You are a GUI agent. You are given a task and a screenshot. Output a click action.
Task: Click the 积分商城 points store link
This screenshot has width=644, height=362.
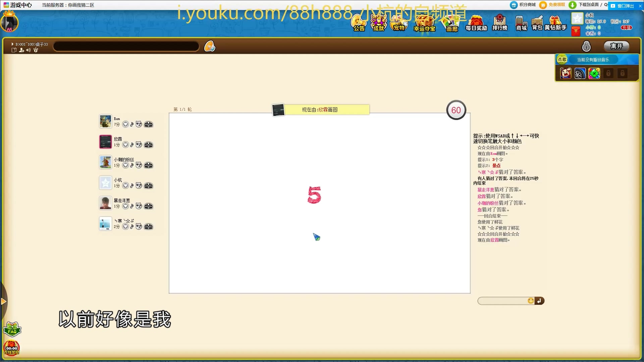(523, 5)
